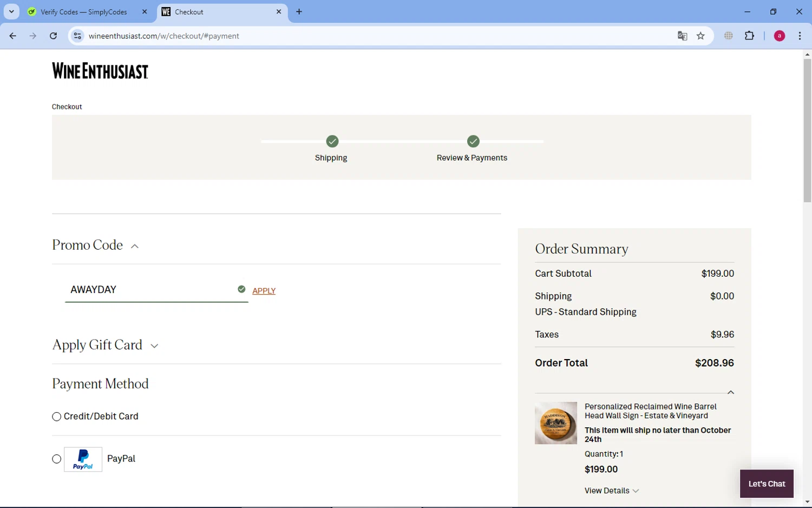The height and width of the screenshot is (508, 812).
Task: Expand the Apply Gift Card section
Action: (x=154, y=346)
